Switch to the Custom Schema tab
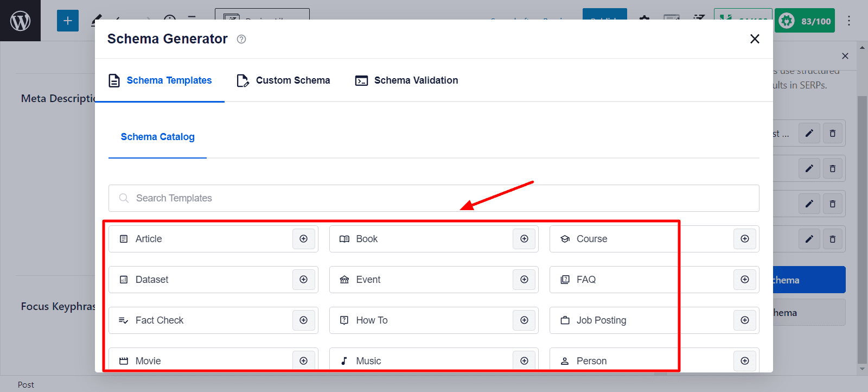 [x=283, y=80]
